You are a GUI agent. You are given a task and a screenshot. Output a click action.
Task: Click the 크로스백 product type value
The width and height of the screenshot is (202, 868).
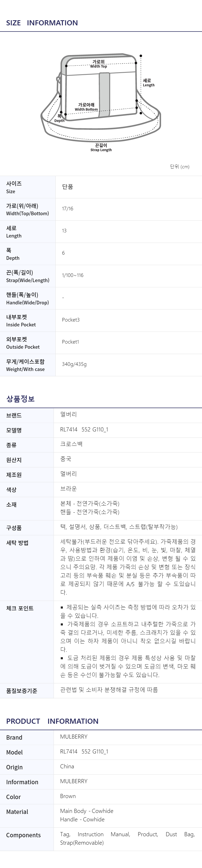click(x=71, y=444)
